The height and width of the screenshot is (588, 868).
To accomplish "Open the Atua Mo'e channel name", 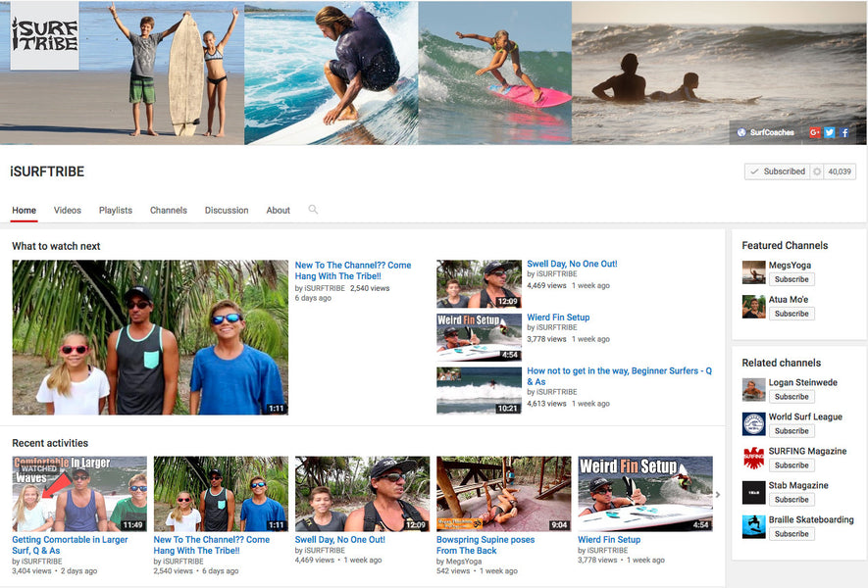I will (x=789, y=299).
